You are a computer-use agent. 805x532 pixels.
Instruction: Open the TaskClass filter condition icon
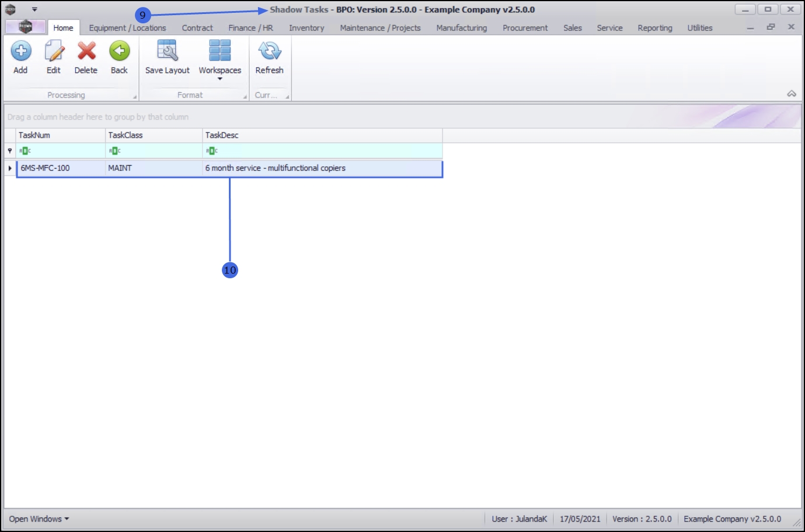tap(114, 150)
